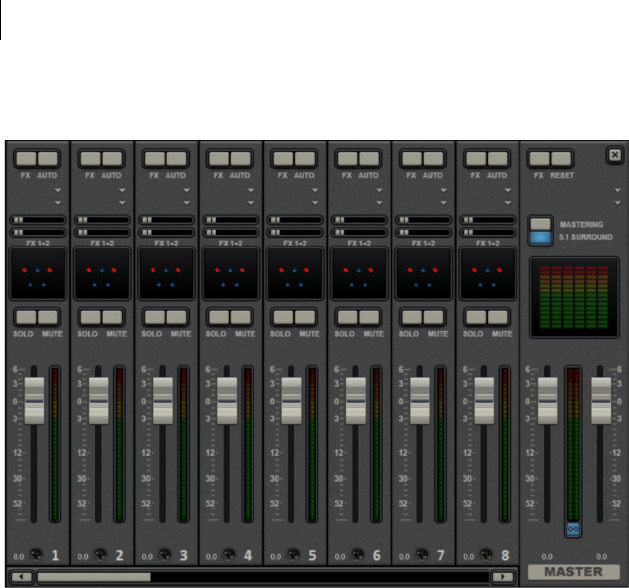Open master lower effect slot dropdown
629x588 pixels.
tap(618, 203)
